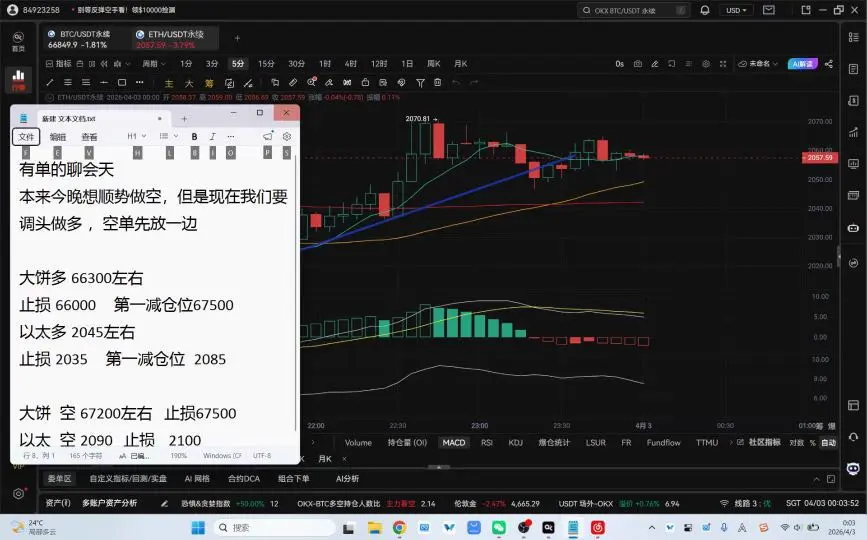Image resolution: width=867 pixels, height=540 pixels.
Task: Open the H1 heading dropdown in Notepad
Action: 136,136
